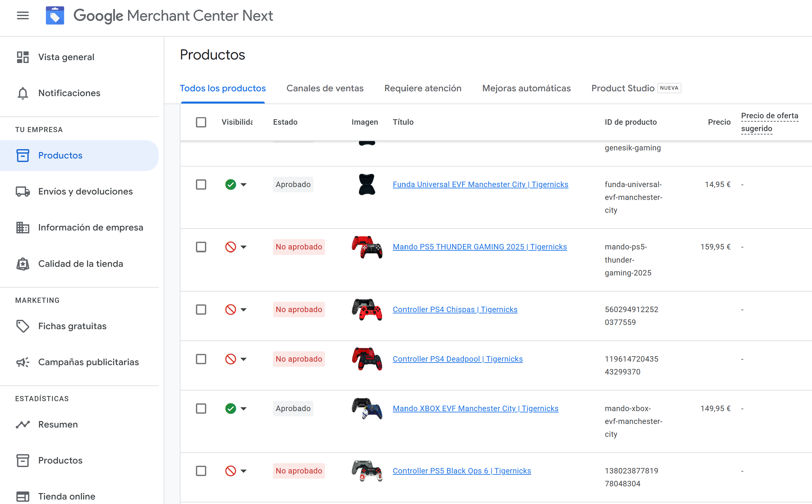
Task: Click the Productos icon under Estadísticas
Action: tap(23, 460)
